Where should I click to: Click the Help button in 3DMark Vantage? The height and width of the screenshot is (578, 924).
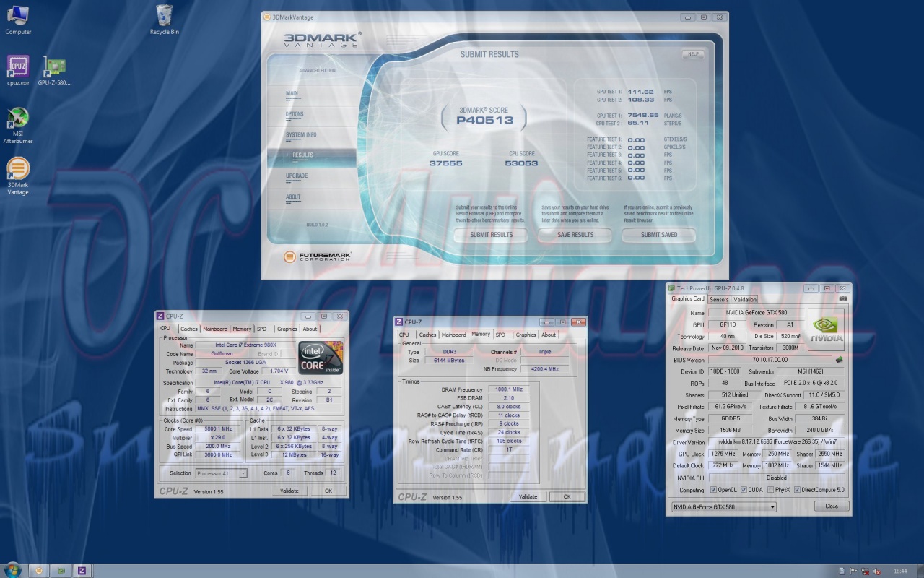(x=692, y=54)
